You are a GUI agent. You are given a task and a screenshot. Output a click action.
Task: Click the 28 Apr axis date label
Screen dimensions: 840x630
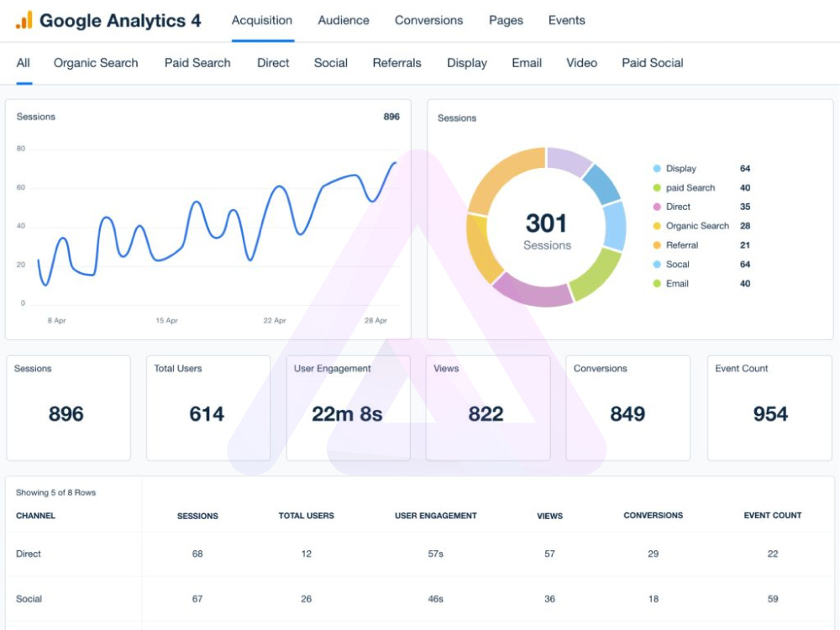[375, 321]
